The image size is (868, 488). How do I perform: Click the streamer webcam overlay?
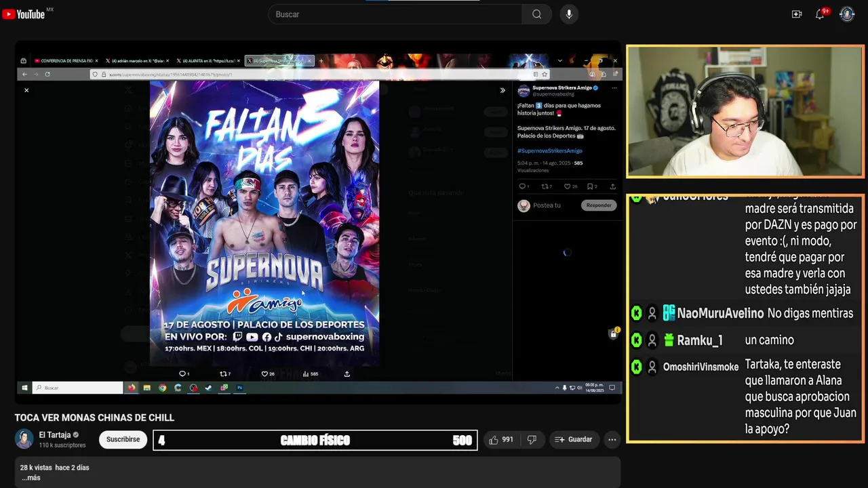745,111
